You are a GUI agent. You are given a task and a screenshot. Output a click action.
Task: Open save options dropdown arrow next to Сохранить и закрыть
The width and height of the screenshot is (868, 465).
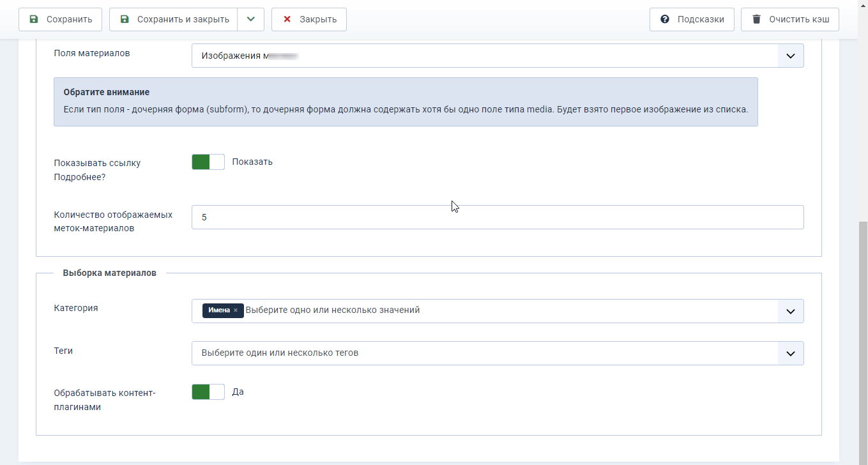(250, 19)
